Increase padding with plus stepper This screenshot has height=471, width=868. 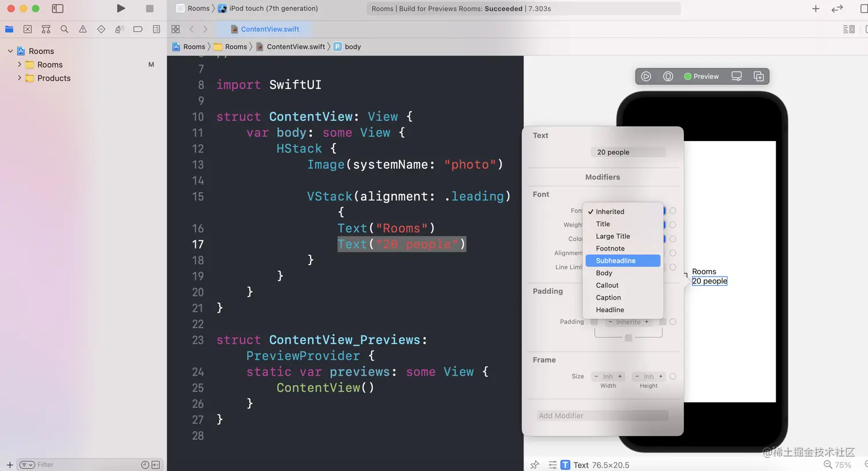pyautogui.click(x=647, y=322)
